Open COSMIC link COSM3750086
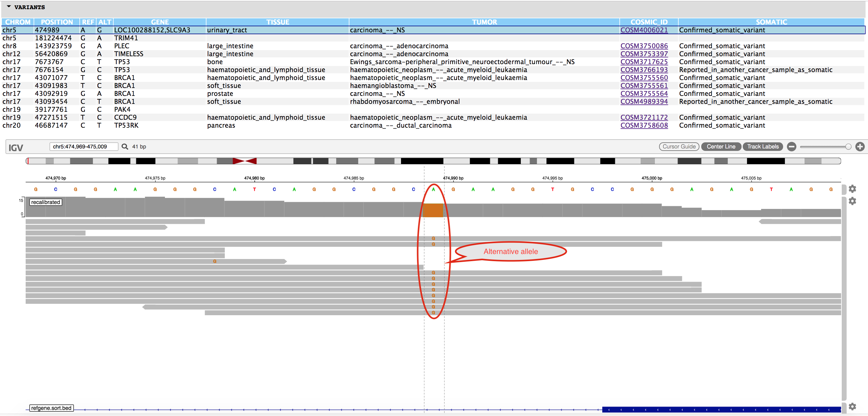 644,46
